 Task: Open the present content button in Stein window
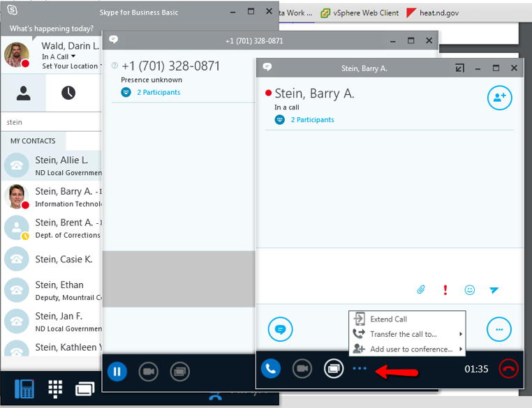[334, 368]
